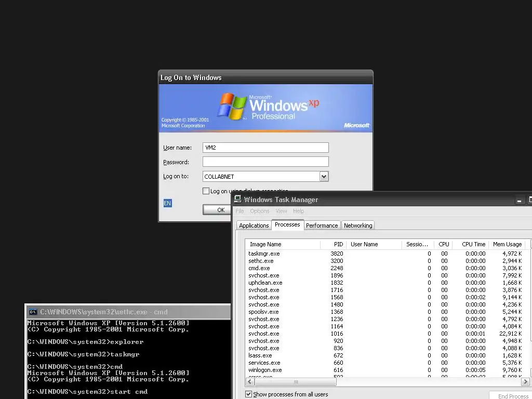Open the 'Log on to' COLLABNET dropdown
The width and height of the screenshot is (532, 399).
coord(324,177)
